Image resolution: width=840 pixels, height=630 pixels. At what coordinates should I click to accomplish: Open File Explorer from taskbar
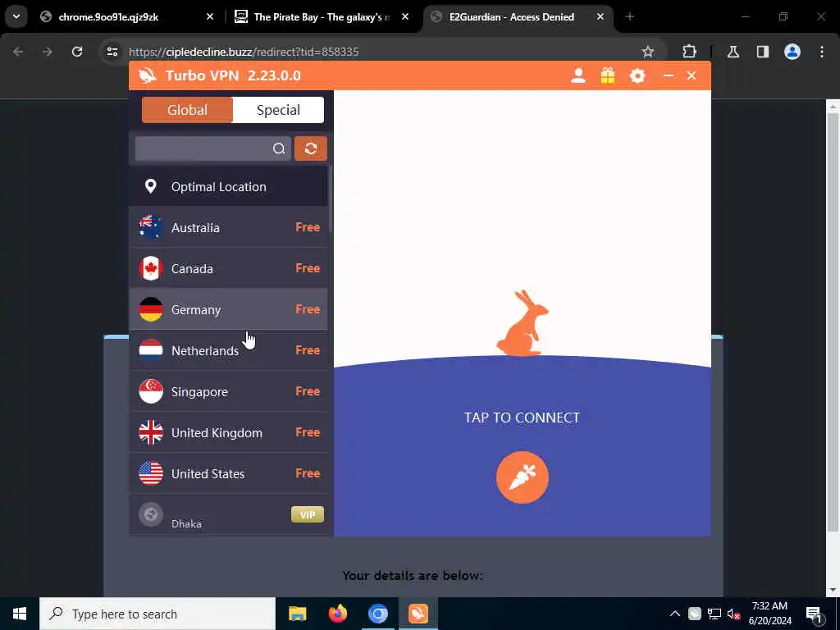coord(297,614)
